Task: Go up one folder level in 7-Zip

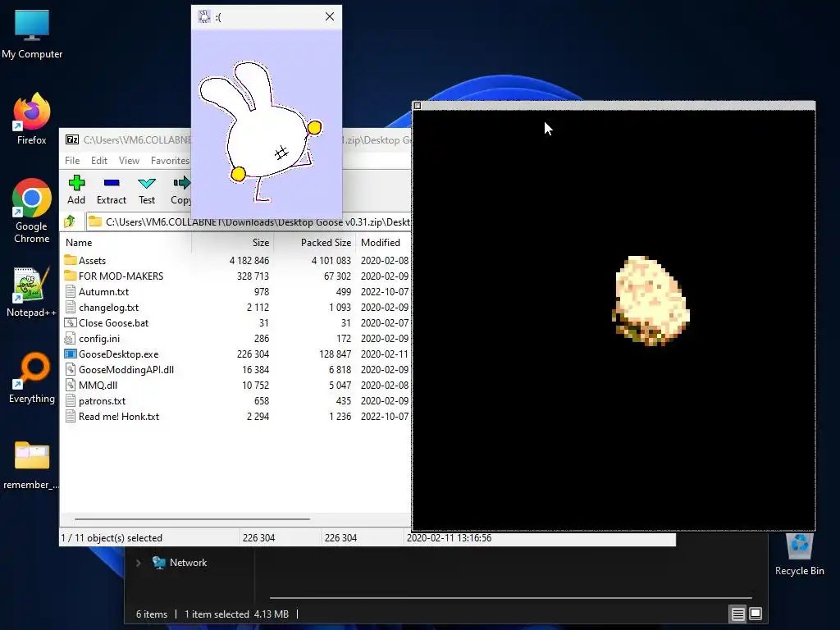Action: (x=70, y=221)
